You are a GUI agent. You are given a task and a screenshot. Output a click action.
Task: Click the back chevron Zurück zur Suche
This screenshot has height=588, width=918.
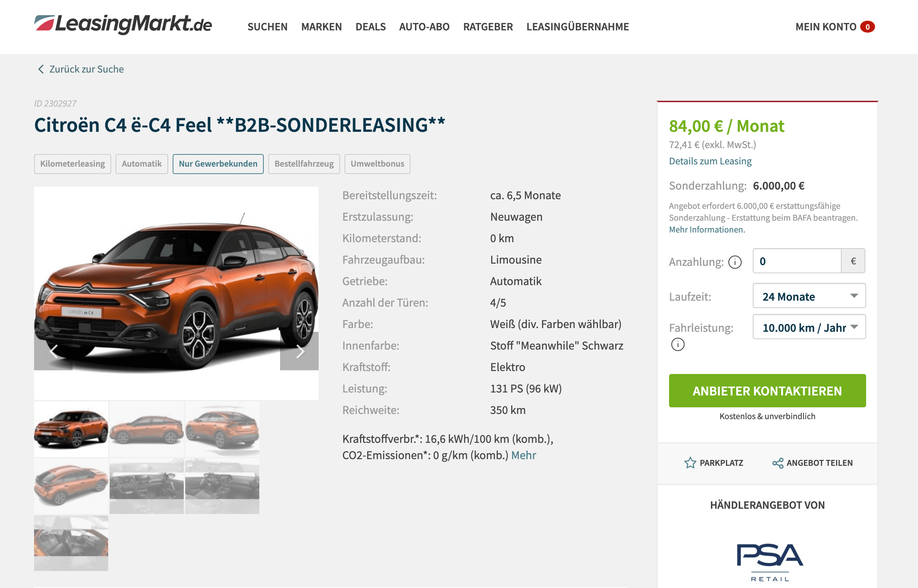click(41, 69)
